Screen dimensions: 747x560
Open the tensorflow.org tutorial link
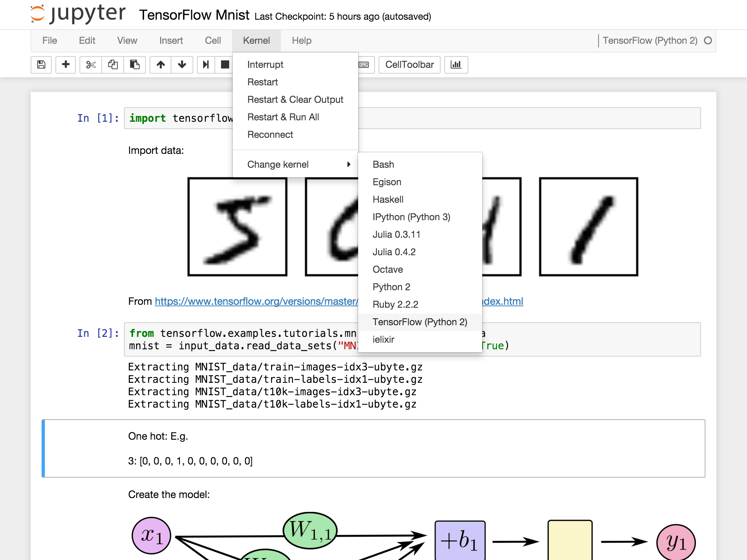[255, 301]
